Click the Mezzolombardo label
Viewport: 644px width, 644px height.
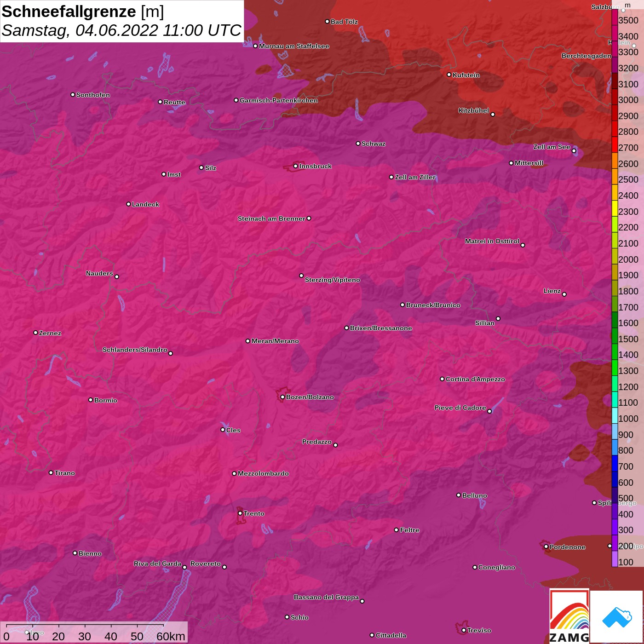[263, 473]
